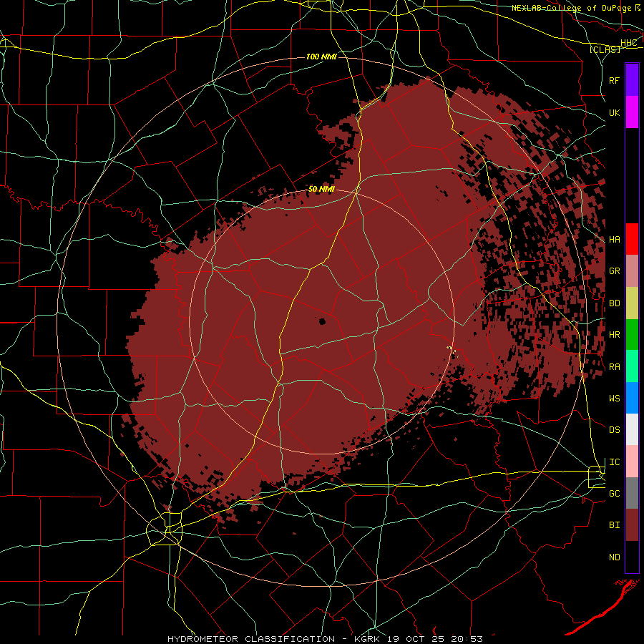Viewport: 644px width, 644px height.
Task: Click the DS white legend swatch
Action: pyautogui.click(x=632, y=429)
